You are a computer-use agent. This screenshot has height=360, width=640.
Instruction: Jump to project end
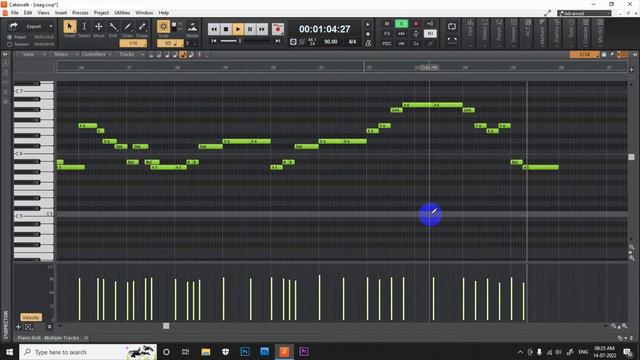coord(278,41)
